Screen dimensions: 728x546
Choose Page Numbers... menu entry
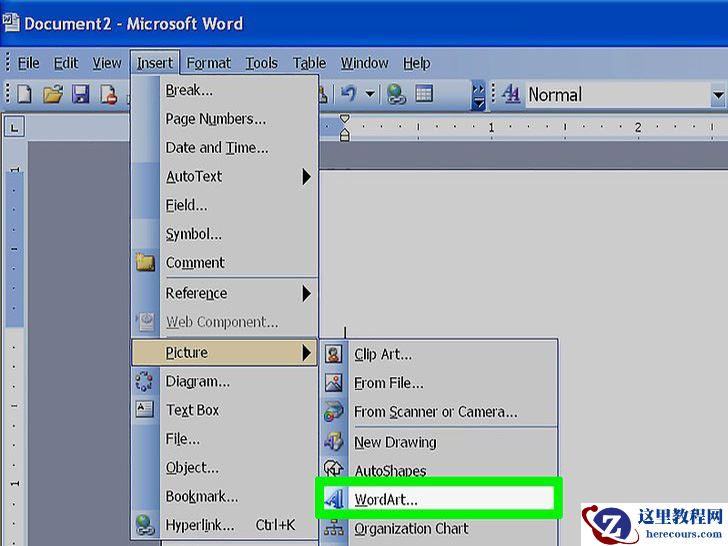pyautogui.click(x=225, y=119)
